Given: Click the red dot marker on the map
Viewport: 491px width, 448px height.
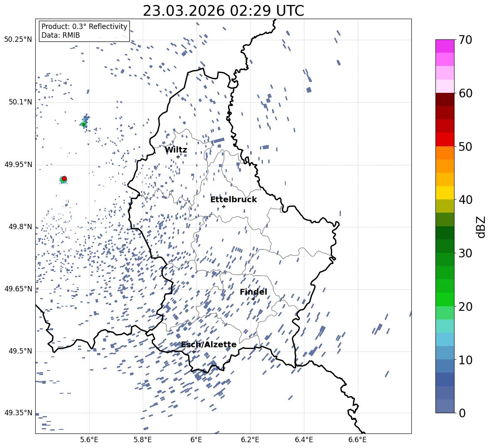Looking at the screenshot, I should [x=64, y=179].
